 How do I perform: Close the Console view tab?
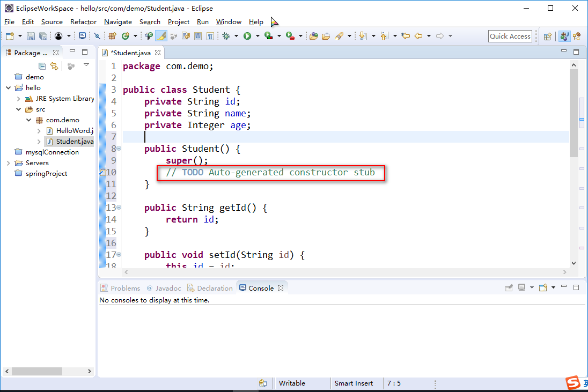tap(281, 288)
